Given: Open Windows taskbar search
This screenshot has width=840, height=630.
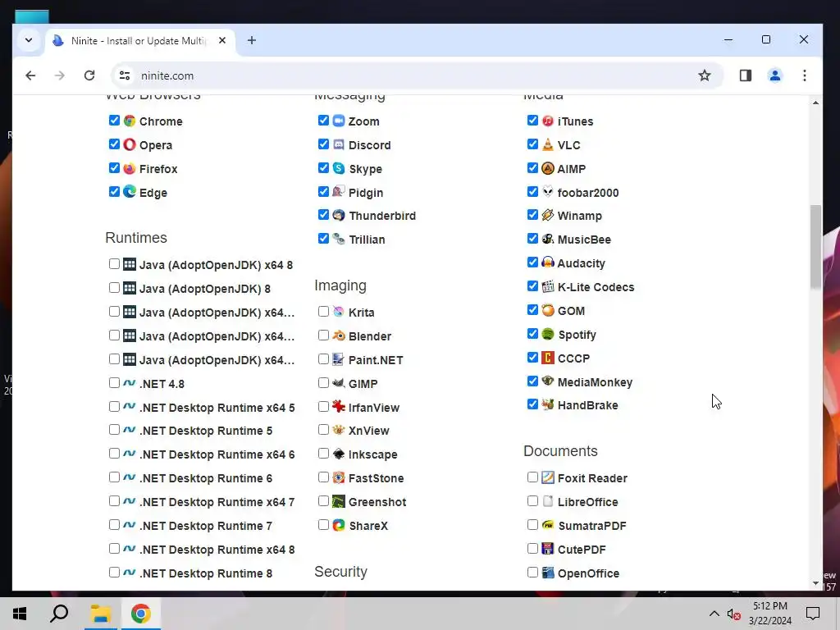Looking at the screenshot, I should pyautogui.click(x=59, y=614).
